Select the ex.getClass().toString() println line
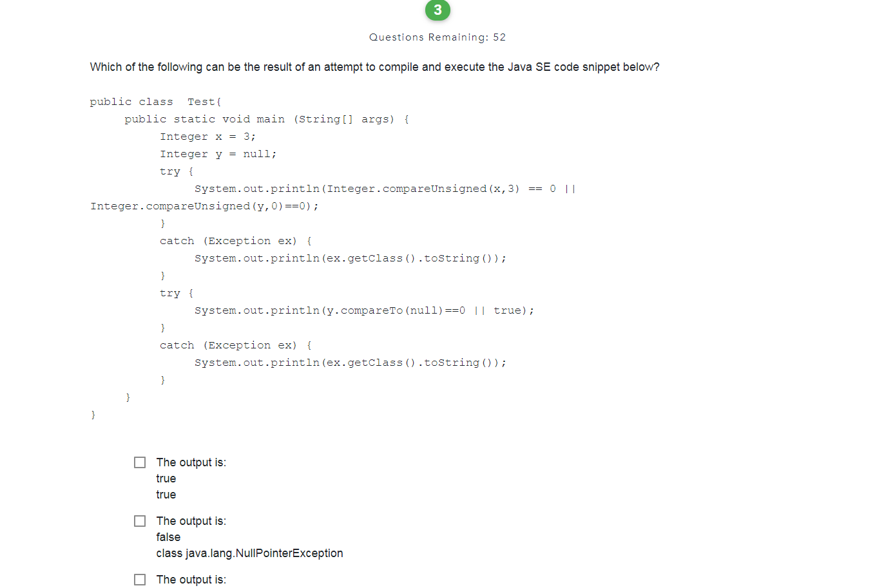 (x=350, y=258)
